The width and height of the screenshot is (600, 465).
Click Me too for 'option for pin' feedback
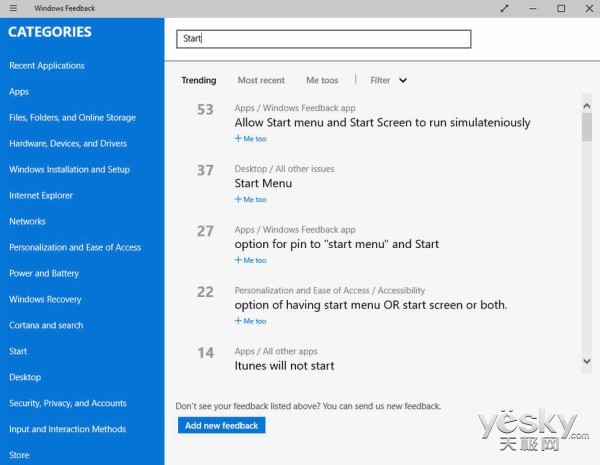pos(250,260)
